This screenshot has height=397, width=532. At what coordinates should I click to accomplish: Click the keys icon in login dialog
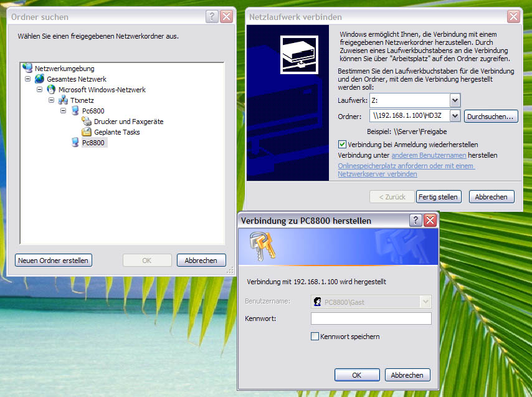point(263,246)
